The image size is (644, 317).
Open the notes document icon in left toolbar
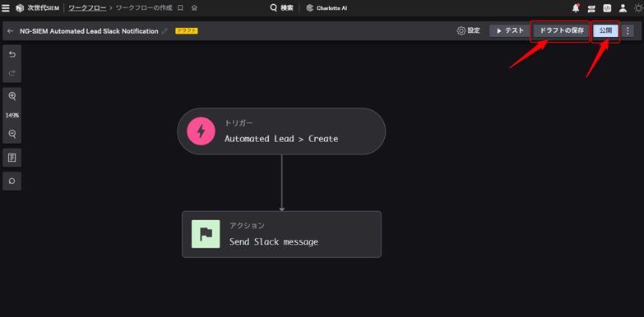(x=12, y=158)
